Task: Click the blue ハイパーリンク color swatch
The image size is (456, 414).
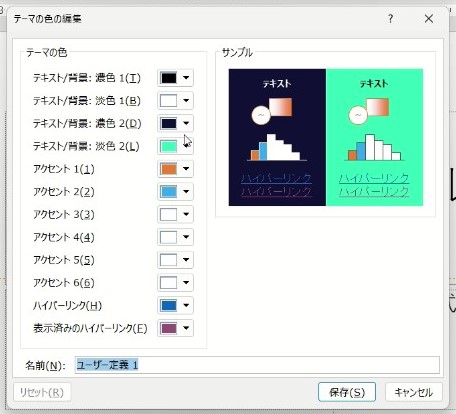Action: coord(168,305)
